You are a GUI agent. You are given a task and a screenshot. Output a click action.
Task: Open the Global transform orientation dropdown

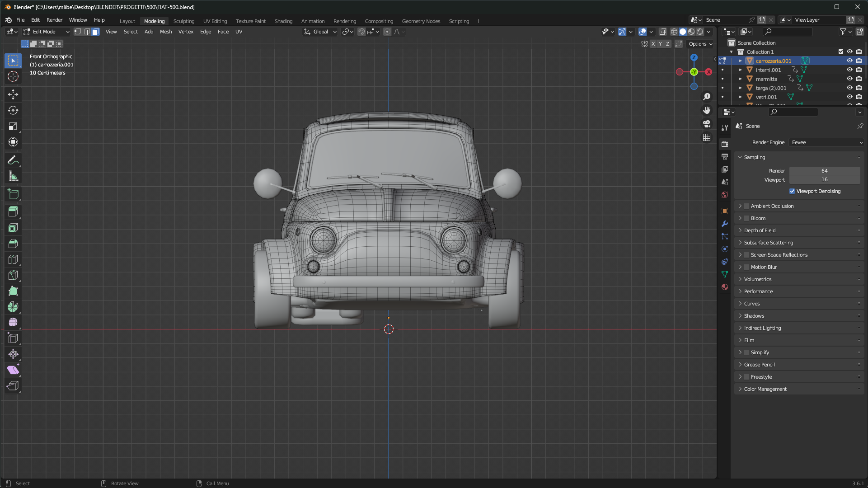[320, 32]
